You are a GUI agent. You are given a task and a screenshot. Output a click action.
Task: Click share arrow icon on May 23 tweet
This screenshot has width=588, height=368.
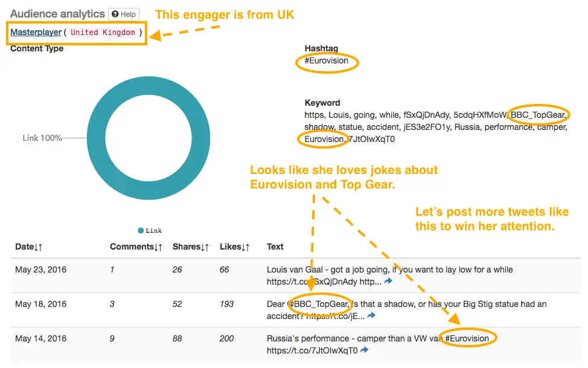pos(388,281)
